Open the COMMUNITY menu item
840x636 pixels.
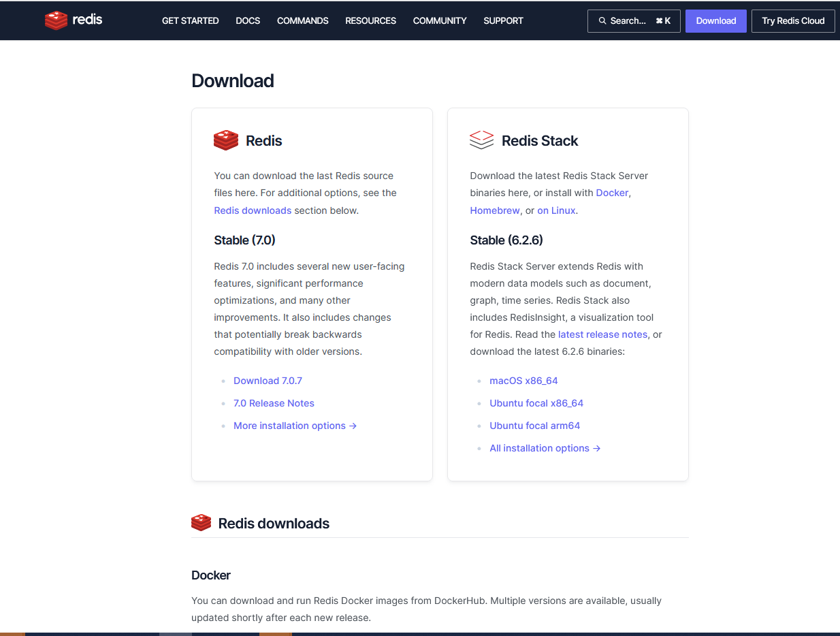[439, 20]
